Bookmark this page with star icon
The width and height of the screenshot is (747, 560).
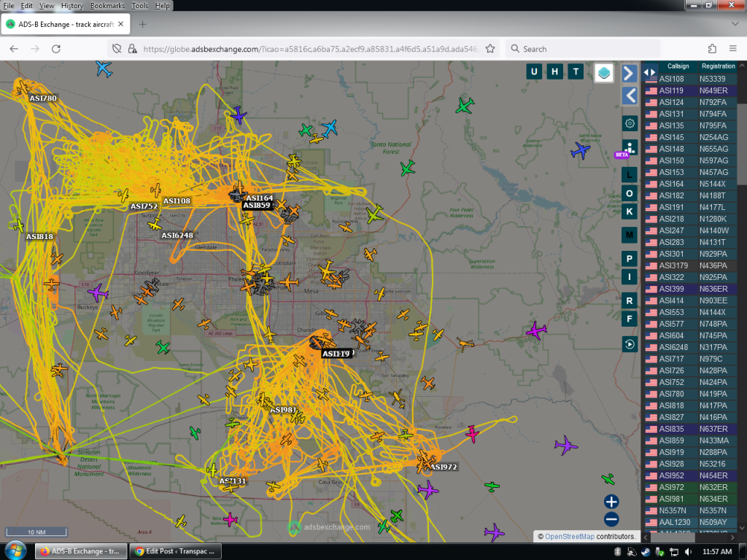coord(490,49)
